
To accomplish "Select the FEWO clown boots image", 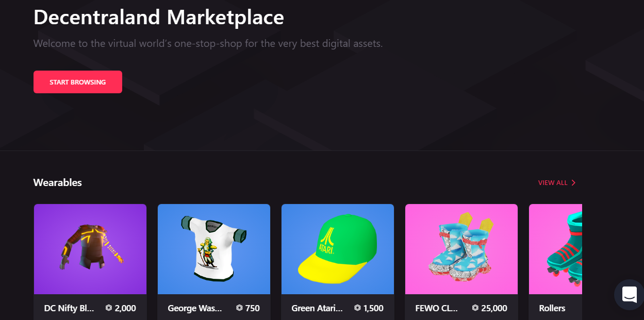I will 461,249.
